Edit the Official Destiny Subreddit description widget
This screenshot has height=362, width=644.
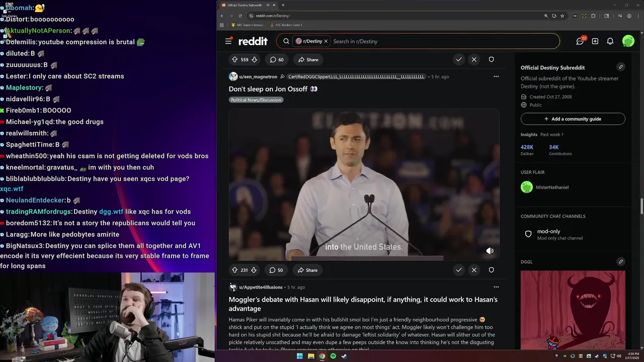pos(621,67)
